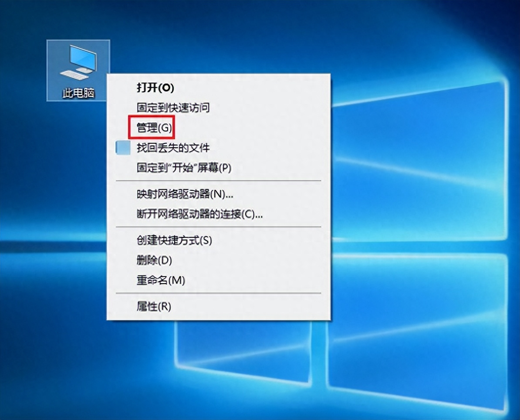Select 重命名(M) to rename the icon
The width and height of the screenshot is (520, 420).
[161, 281]
